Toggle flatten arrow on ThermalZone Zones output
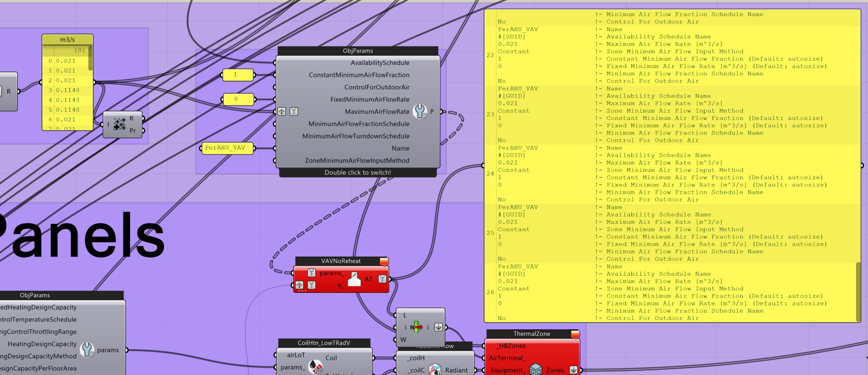Screen dimensions: 868x375 coord(573,370)
